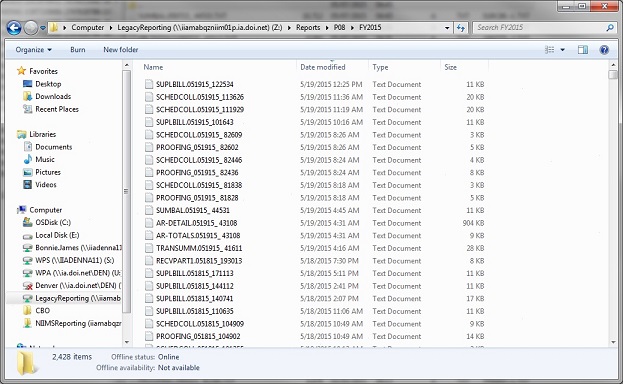Click navigation pane scrollbar down arrow
The width and height of the screenshot is (623, 384).
127,342
